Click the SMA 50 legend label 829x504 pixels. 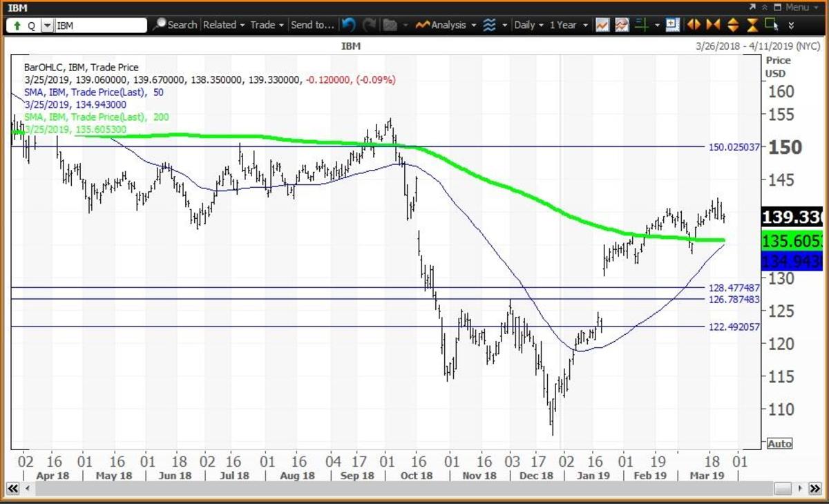click(x=95, y=92)
